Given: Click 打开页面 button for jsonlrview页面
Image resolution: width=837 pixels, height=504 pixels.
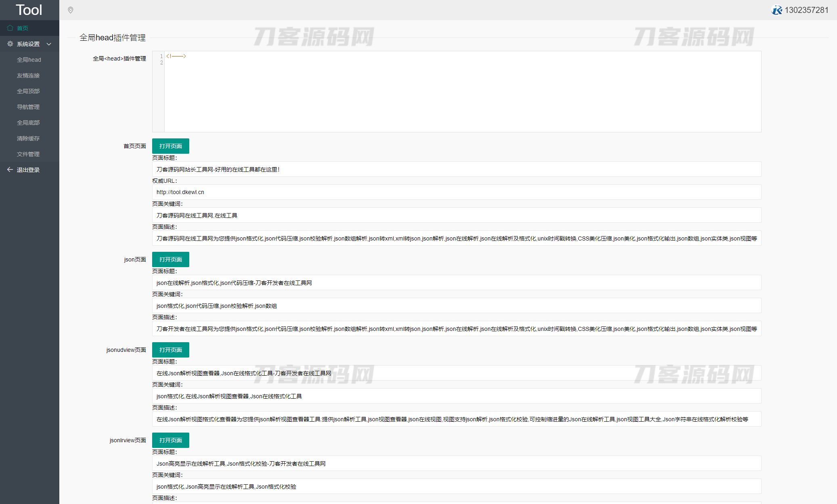Looking at the screenshot, I should pos(170,440).
